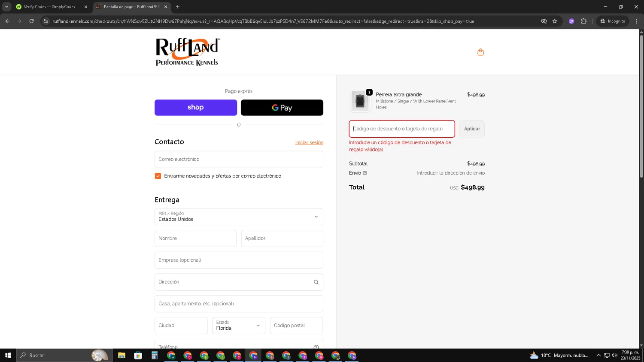Click the browser back arrow
The height and width of the screenshot is (362, 644).
point(7,21)
